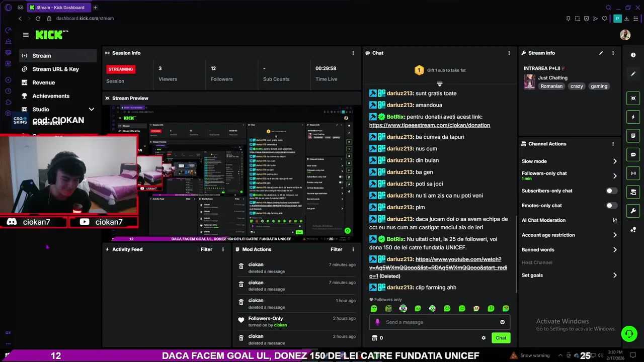Open Mod Actions three-dot menu
This screenshot has width=644, height=362.
(x=353, y=249)
